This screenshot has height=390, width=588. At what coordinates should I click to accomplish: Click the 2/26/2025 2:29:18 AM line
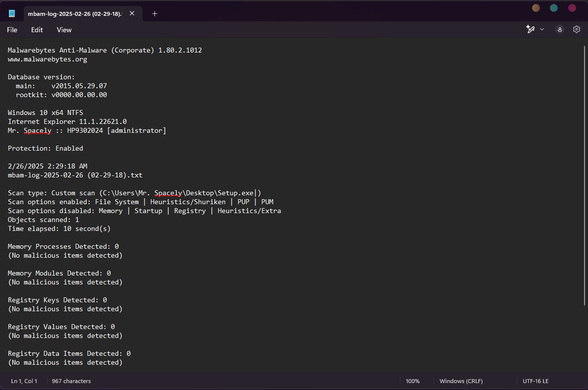click(x=47, y=166)
